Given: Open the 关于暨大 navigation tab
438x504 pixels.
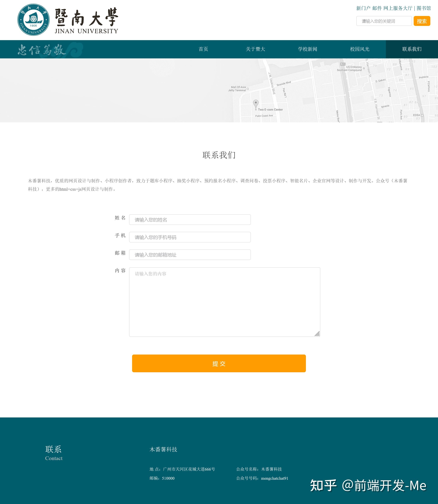Looking at the screenshot, I should pos(255,49).
